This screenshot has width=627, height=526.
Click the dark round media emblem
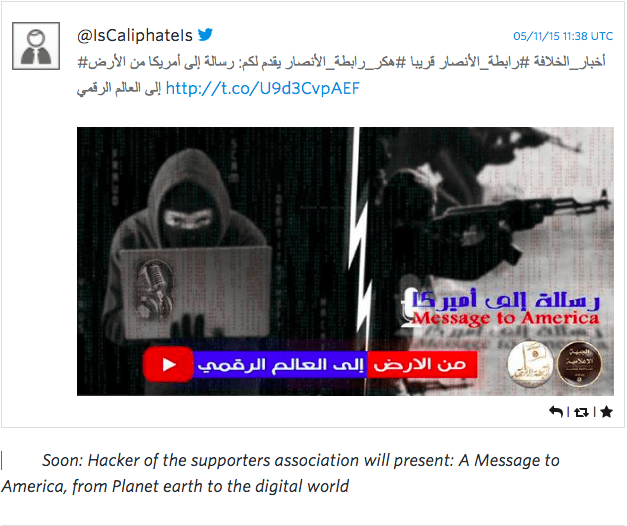[579, 365]
